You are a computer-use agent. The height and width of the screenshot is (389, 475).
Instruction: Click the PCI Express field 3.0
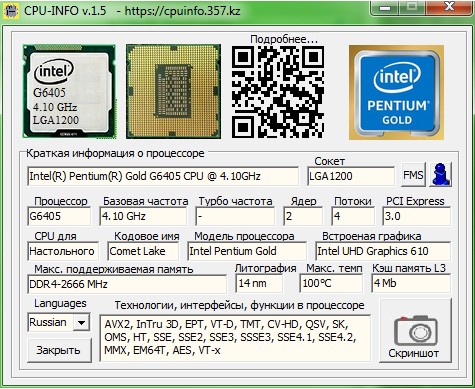[417, 216]
